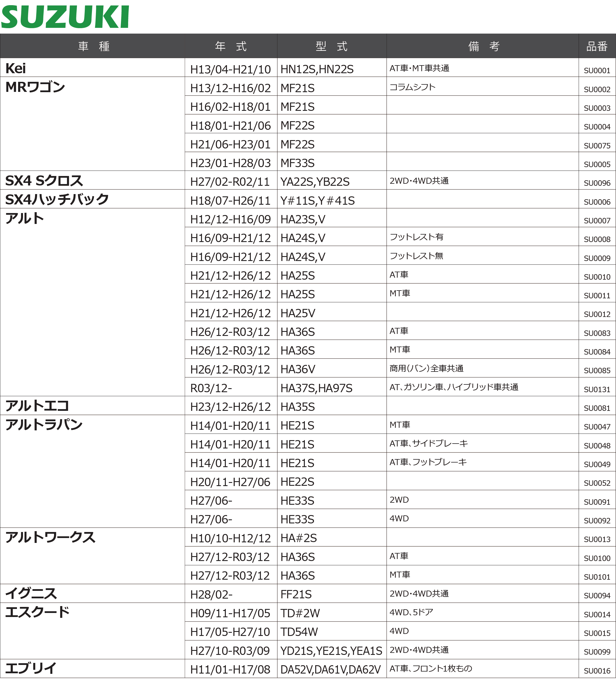Click part number SU0096
Image resolution: width=616 pixels, height=679 pixels.
597,183
